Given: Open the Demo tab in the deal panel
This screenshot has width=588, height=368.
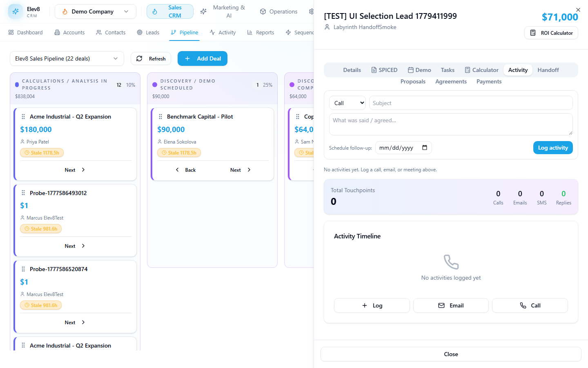Looking at the screenshot, I should [x=419, y=70].
